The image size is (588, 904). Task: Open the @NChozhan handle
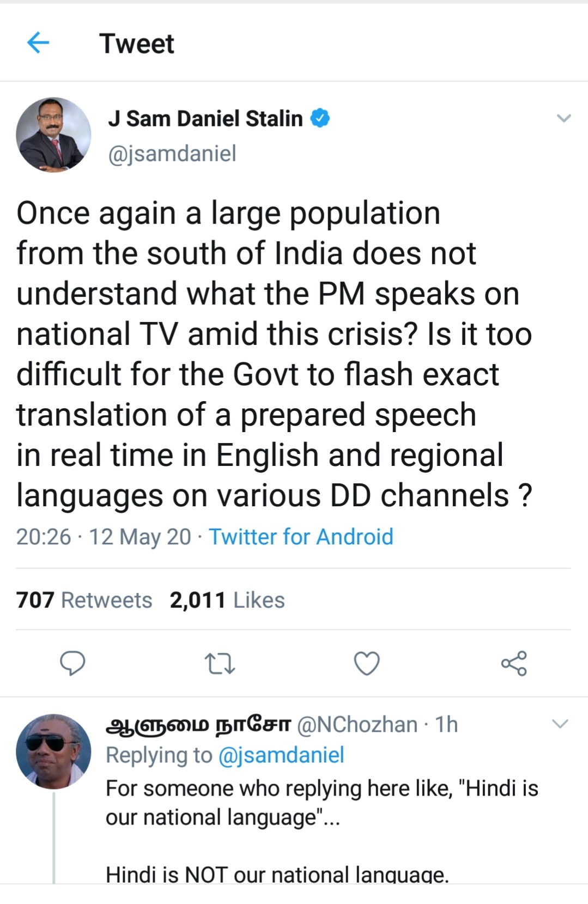(x=357, y=724)
